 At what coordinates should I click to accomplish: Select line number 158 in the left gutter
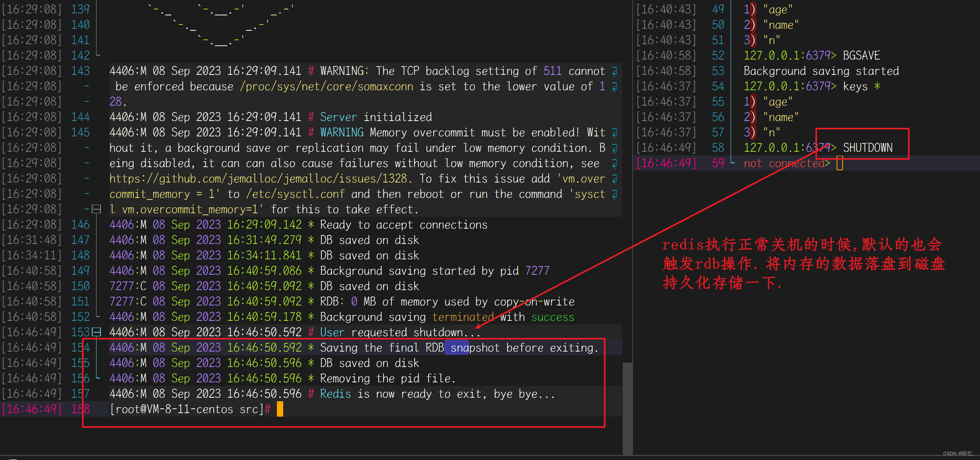[80, 409]
